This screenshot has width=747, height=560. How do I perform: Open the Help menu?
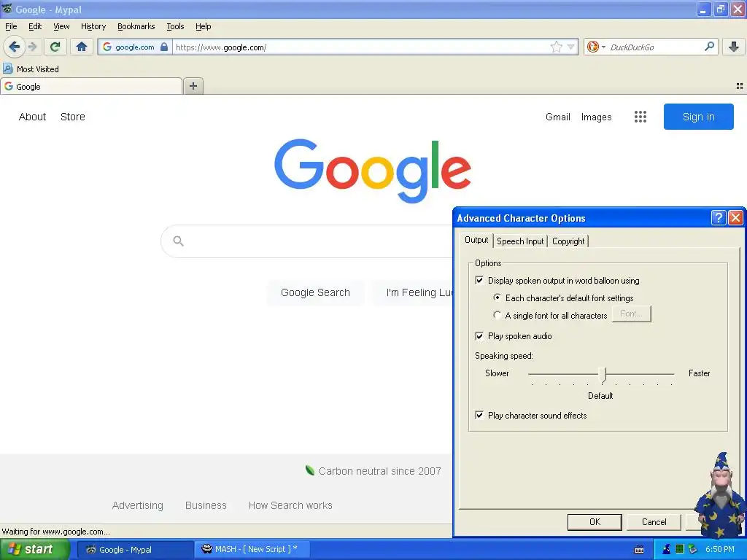tap(203, 26)
